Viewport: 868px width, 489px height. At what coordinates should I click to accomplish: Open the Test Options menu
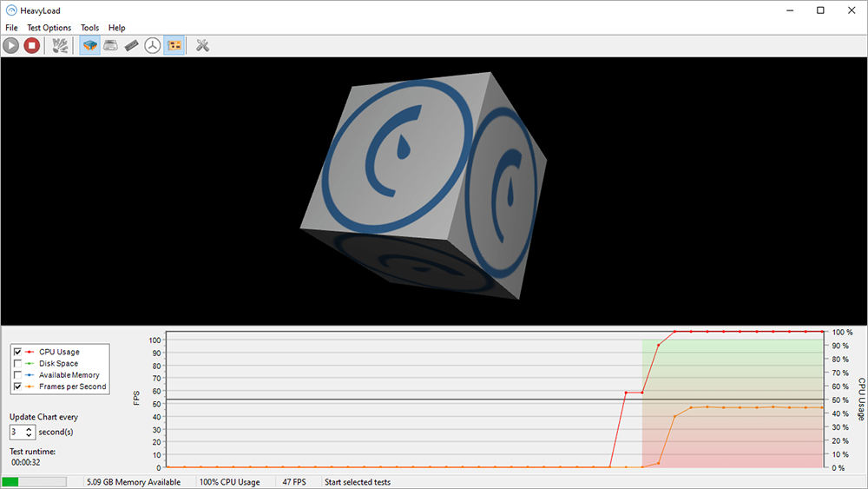[49, 28]
